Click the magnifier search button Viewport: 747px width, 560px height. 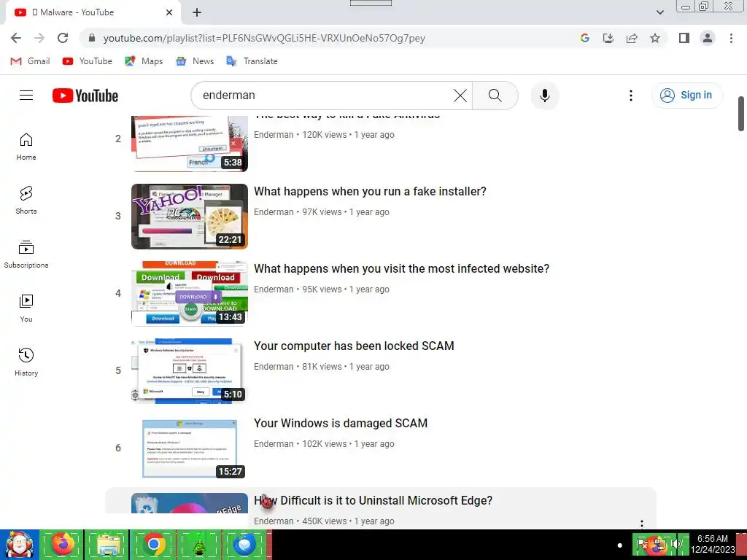[495, 96]
